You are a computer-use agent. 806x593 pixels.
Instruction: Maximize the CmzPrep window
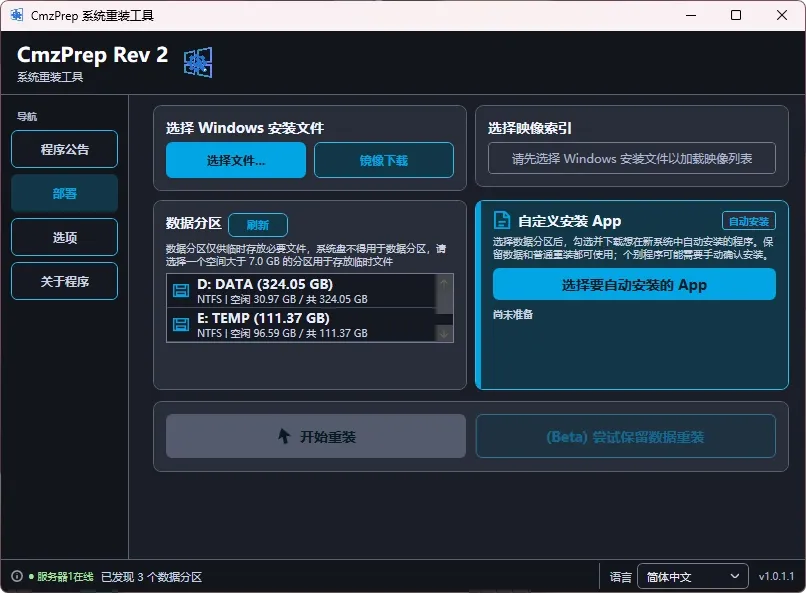click(x=736, y=15)
